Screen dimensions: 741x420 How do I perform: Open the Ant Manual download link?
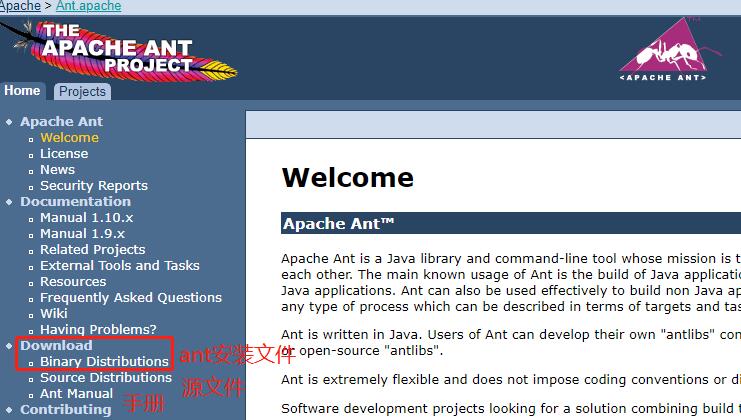point(77,394)
